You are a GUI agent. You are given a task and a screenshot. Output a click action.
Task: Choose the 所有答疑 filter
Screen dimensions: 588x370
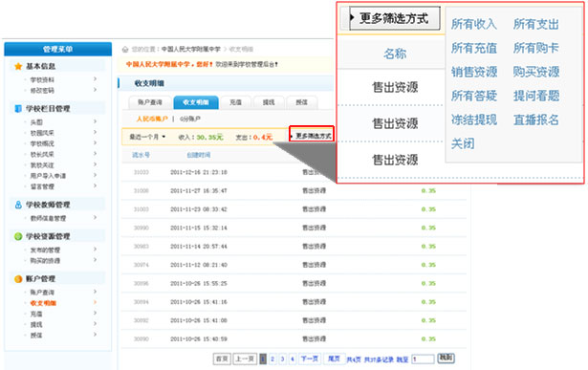[x=474, y=96]
